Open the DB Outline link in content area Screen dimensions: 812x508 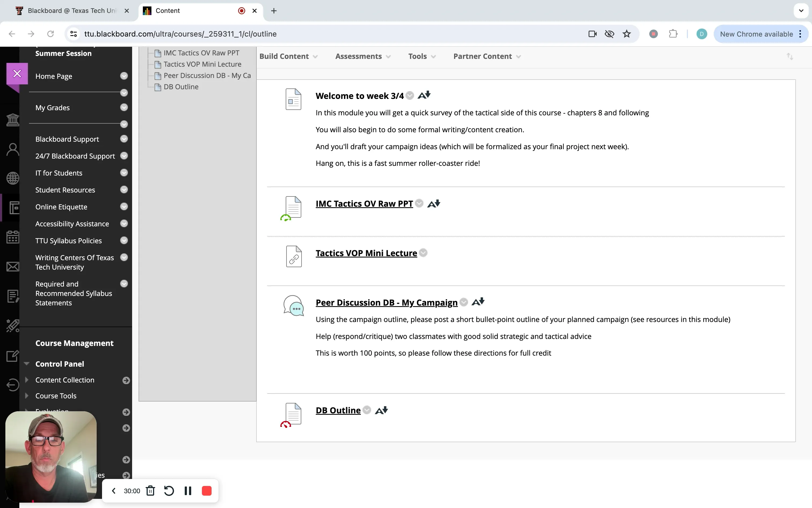(338, 410)
